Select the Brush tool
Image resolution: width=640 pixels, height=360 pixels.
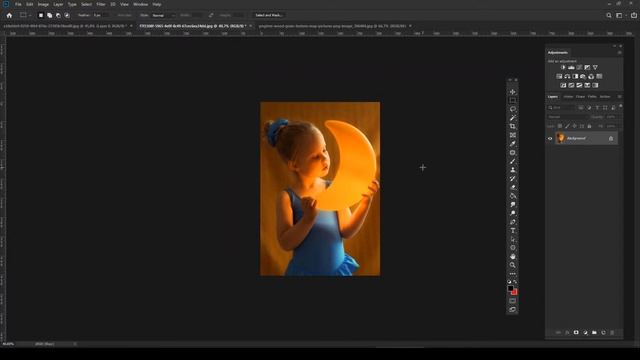coord(513,161)
